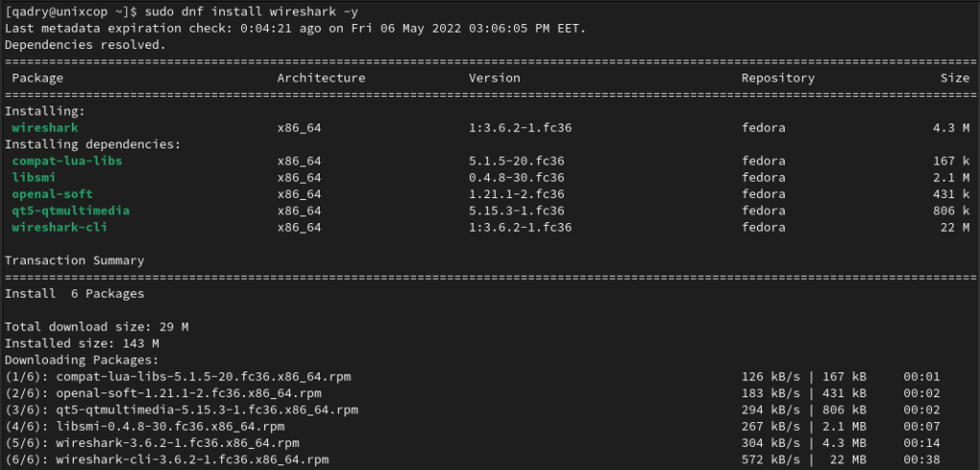Click the Package column header
Image resolution: width=980 pixels, height=470 pixels.
[x=37, y=78]
